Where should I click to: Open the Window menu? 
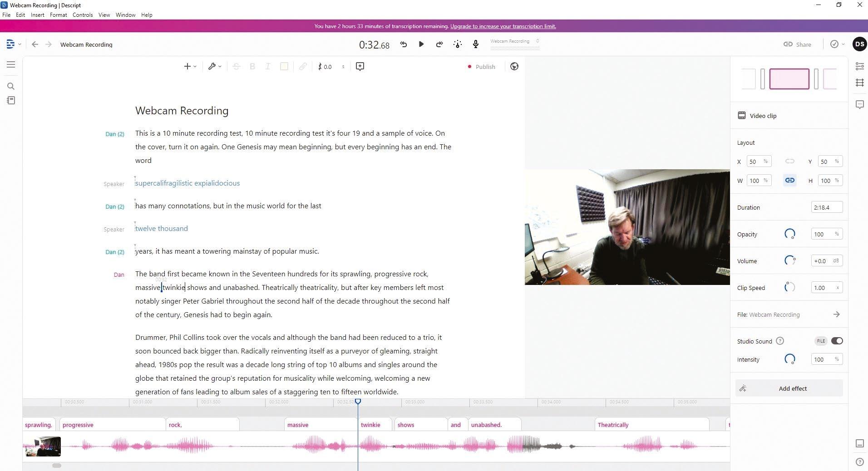click(125, 15)
